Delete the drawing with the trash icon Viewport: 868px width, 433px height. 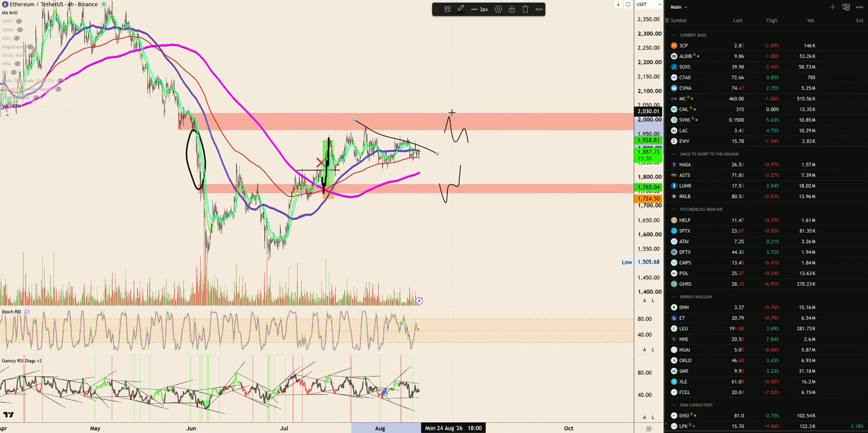click(x=525, y=9)
